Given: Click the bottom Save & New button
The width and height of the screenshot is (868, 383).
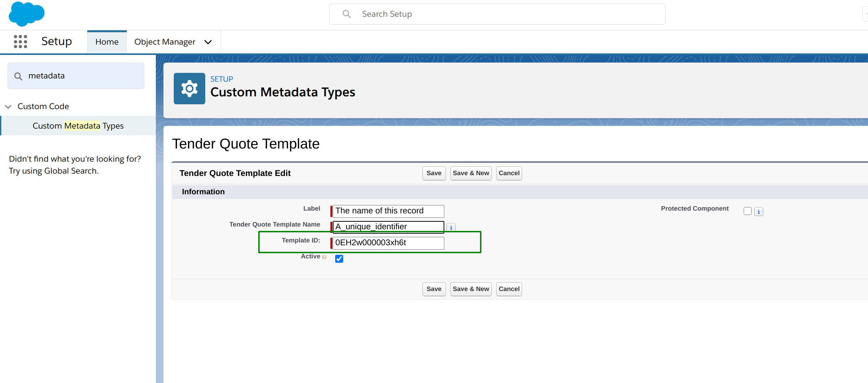Looking at the screenshot, I should tap(471, 289).
